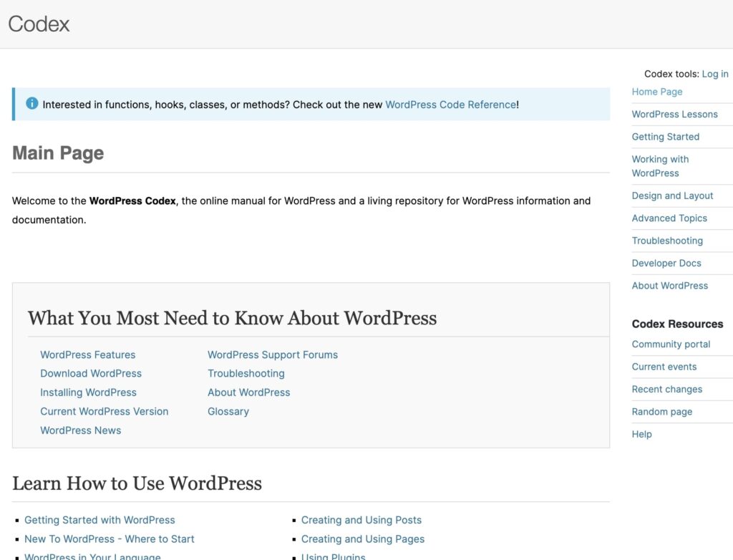Open Current events link

[664, 367]
